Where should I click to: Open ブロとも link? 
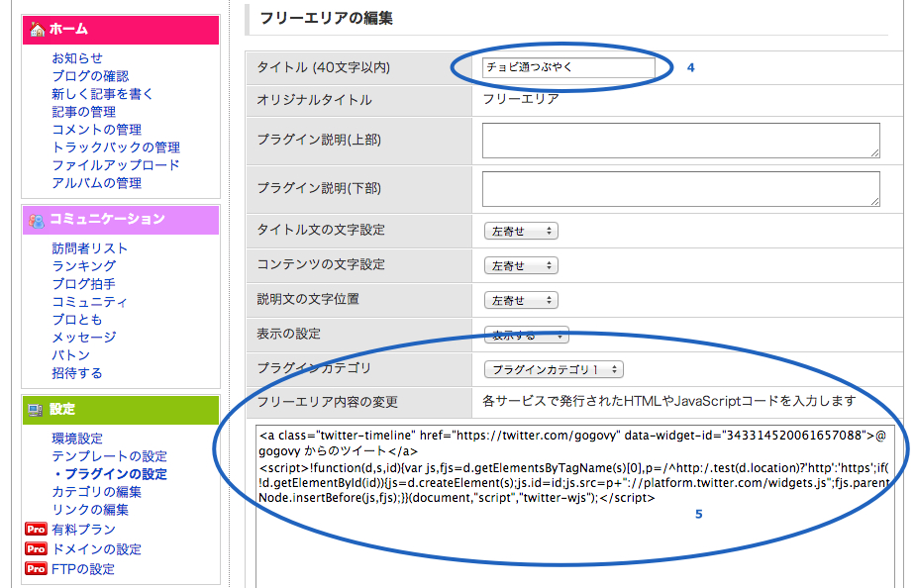click(77, 320)
